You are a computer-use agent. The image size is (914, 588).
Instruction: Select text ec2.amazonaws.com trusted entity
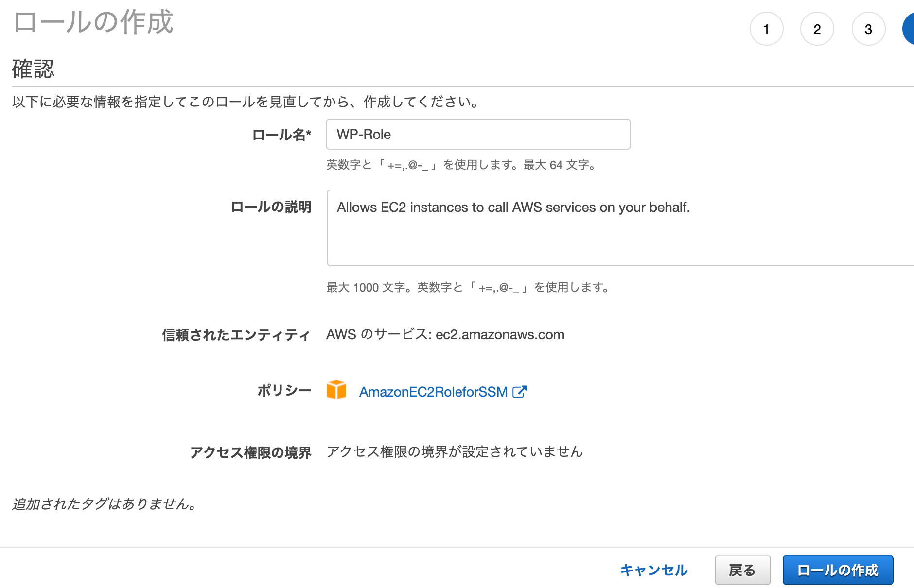click(x=500, y=335)
